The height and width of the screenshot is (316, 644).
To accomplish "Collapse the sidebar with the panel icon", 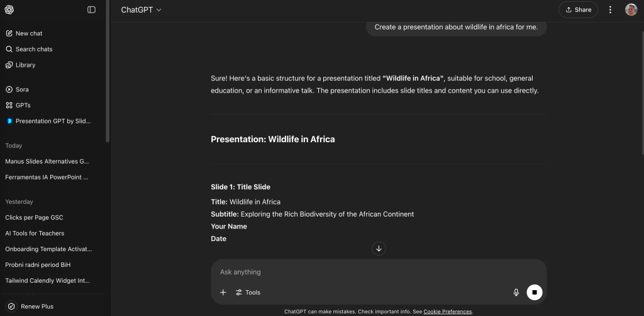I will pyautogui.click(x=92, y=9).
